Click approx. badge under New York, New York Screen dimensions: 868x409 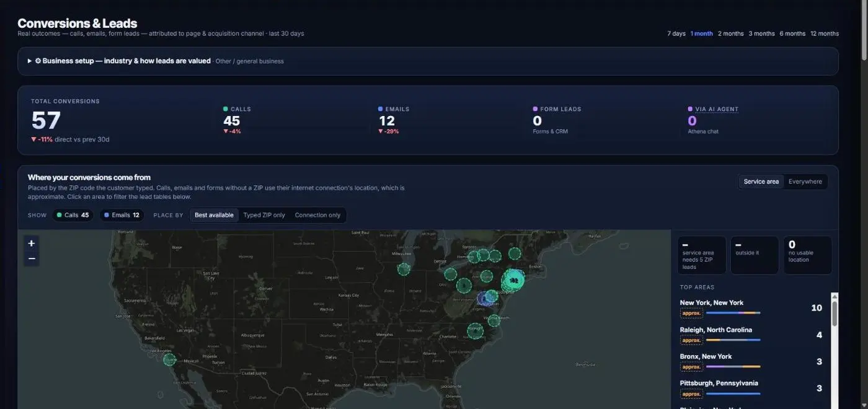[x=691, y=314]
